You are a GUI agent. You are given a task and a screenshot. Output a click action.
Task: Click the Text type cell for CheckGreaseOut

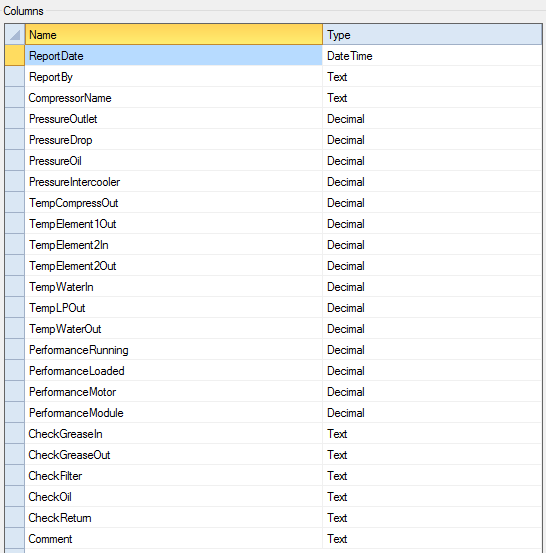(432, 454)
